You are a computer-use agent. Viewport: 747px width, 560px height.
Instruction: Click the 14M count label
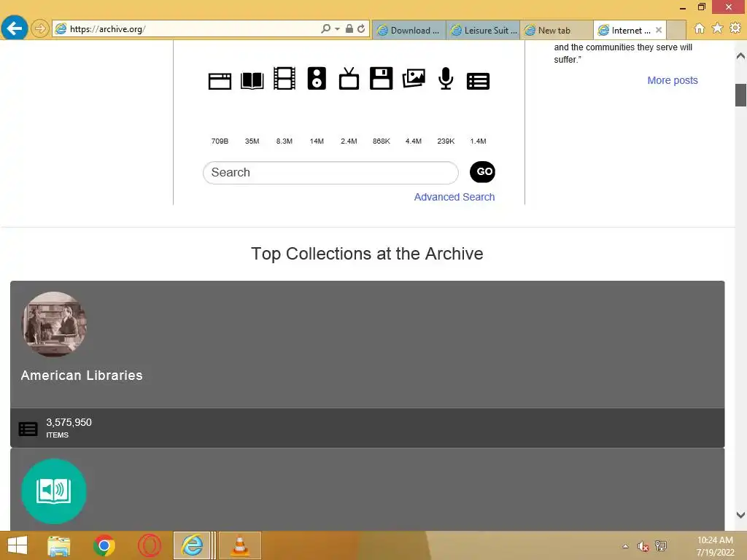pos(317,141)
